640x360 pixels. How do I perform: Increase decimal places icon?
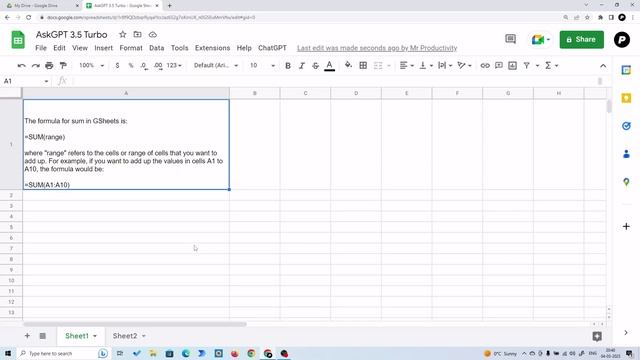tap(158, 65)
